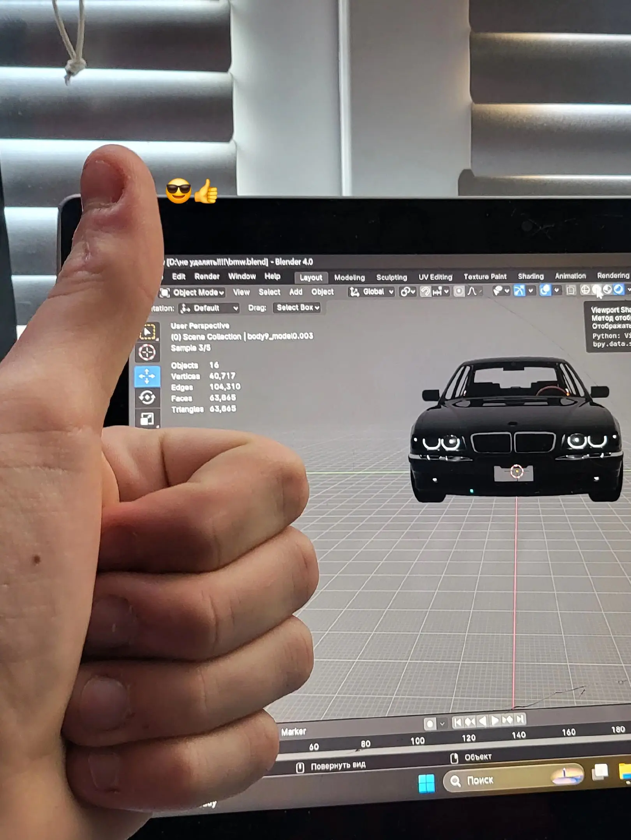Expand the Global orientation dropdown
The image size is (631, 840).
pos(372,292)
